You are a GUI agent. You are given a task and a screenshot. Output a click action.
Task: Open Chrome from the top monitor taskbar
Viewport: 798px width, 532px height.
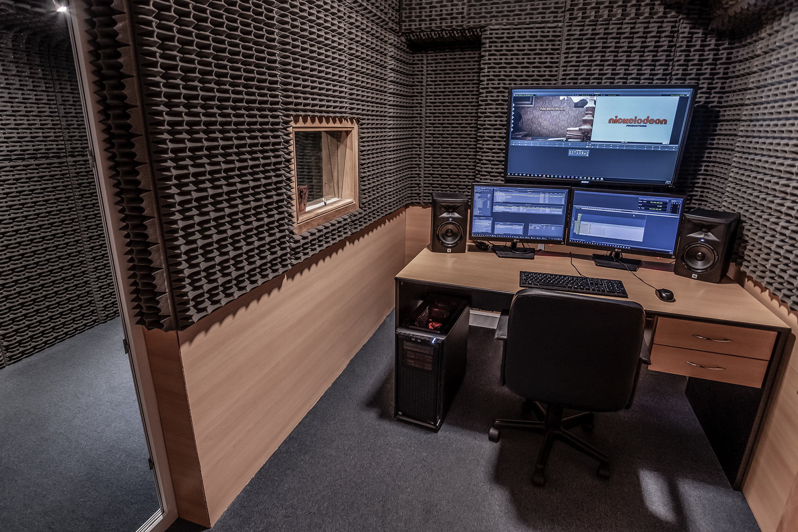548,176
